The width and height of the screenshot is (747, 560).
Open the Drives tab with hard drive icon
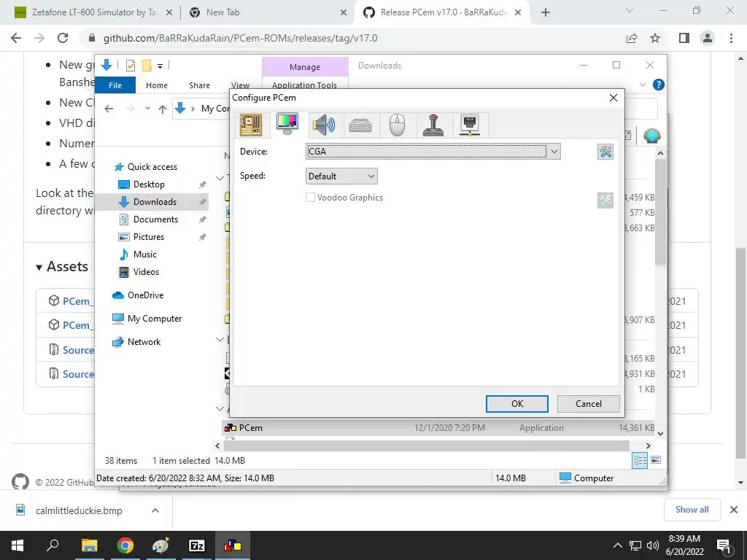click(360, 125)
